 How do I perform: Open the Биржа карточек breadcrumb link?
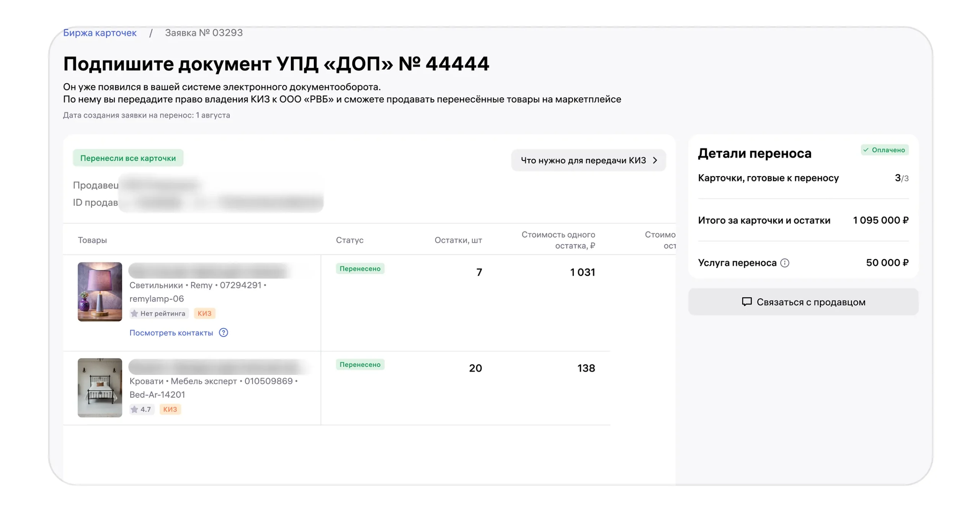pyautogui.click(x=100, y=33)
